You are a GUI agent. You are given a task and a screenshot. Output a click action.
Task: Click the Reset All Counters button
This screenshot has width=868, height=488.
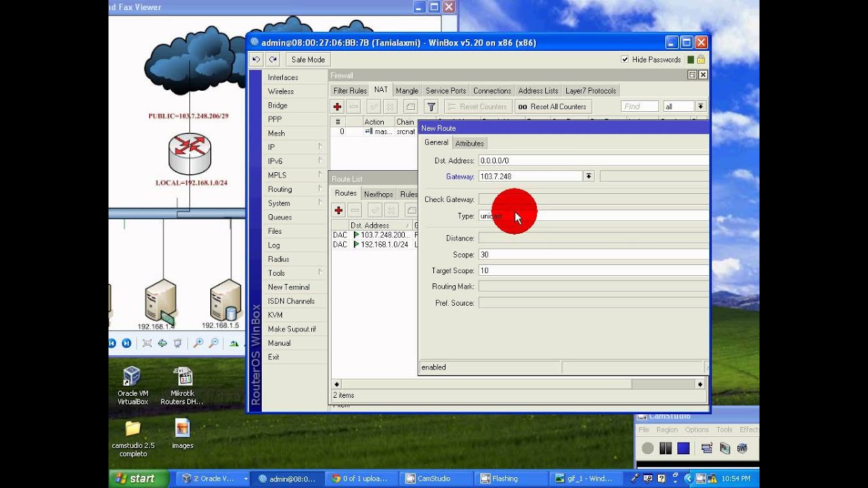click(553, 106)
